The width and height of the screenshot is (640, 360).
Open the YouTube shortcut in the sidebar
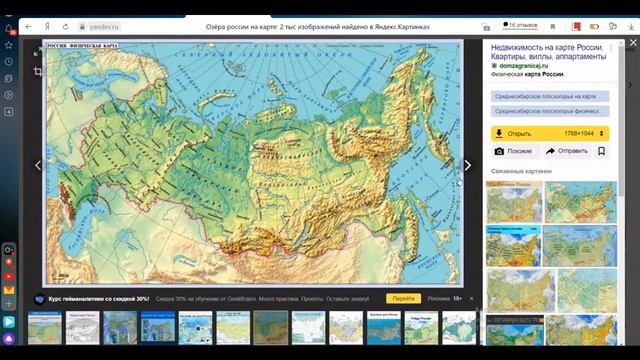click(9, 277)
